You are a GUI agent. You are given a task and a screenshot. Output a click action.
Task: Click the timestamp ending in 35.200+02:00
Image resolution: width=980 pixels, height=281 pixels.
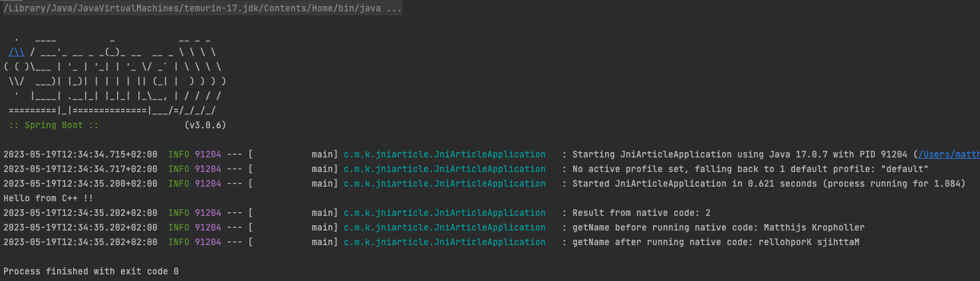point(80,183)
